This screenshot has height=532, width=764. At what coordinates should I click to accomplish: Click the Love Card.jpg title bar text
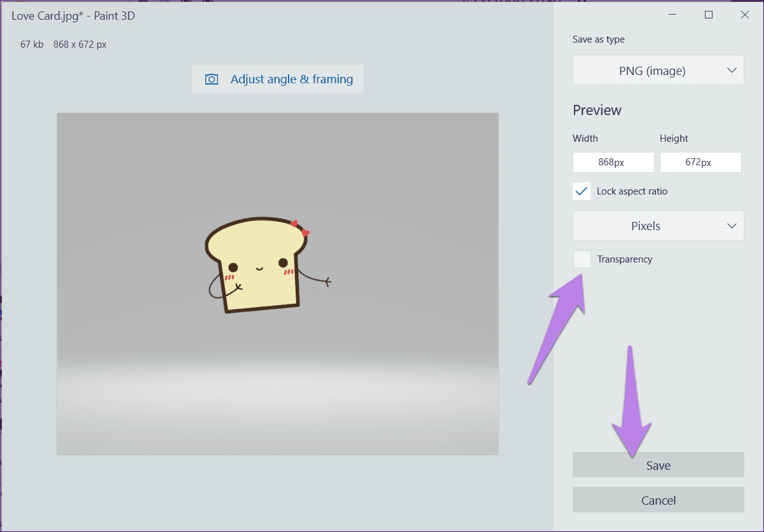tap(73, 16)
